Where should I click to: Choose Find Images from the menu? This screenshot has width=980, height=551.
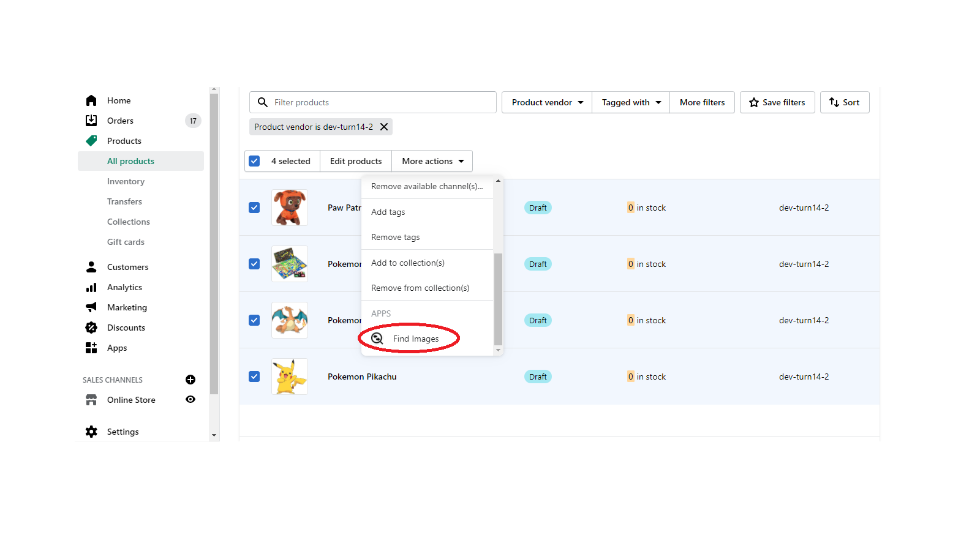(416, 339)
